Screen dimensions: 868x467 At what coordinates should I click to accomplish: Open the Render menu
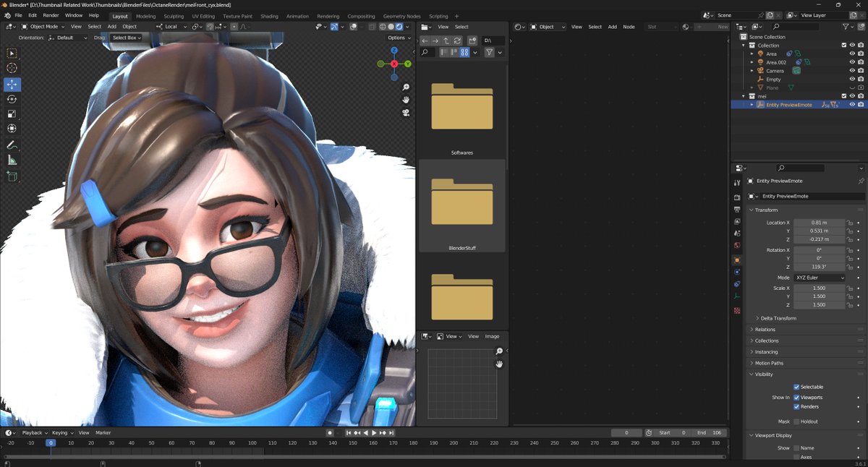(51, 15)
